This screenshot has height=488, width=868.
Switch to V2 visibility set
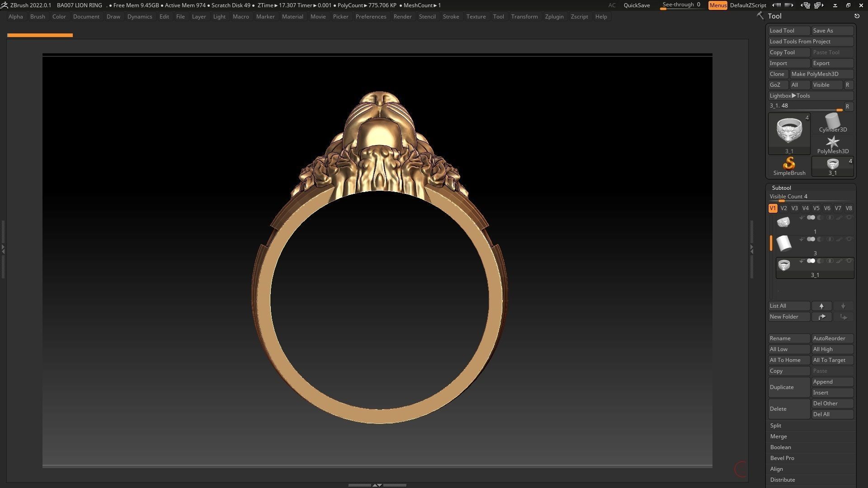point(783,208)
